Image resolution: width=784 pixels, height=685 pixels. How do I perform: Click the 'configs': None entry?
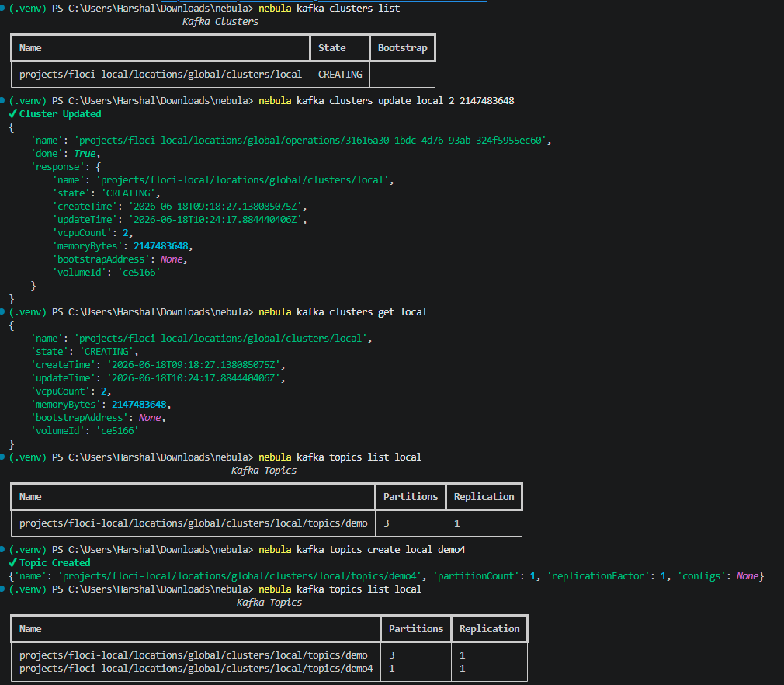pyautogui.click(x=719, y=576)
